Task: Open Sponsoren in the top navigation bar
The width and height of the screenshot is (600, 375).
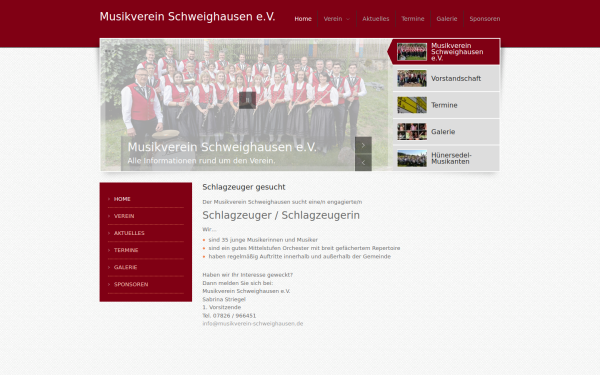Action: pos(485,19)
